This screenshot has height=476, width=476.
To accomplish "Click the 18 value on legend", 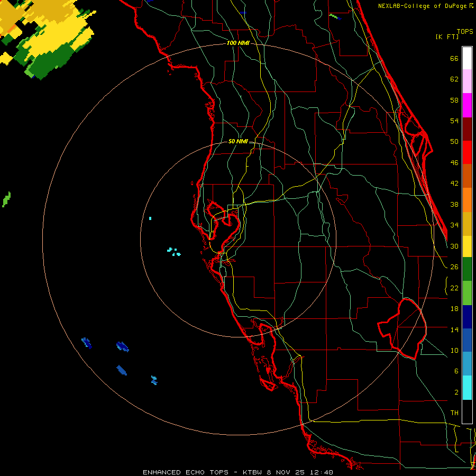I will click(454, 309).
